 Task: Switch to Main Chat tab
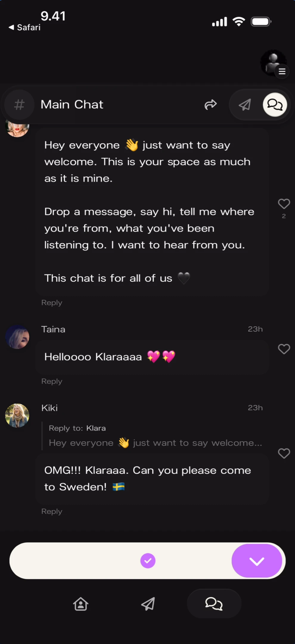(72, 105)
